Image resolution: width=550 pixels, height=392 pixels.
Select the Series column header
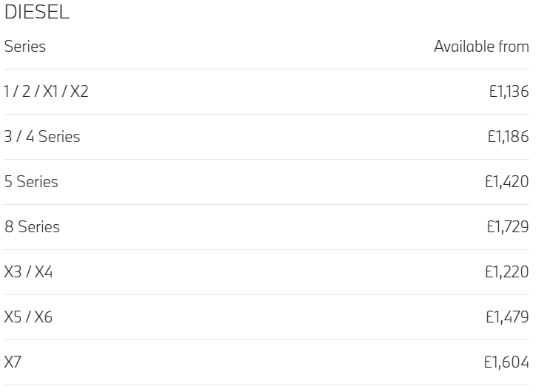[x=25, y=47]
